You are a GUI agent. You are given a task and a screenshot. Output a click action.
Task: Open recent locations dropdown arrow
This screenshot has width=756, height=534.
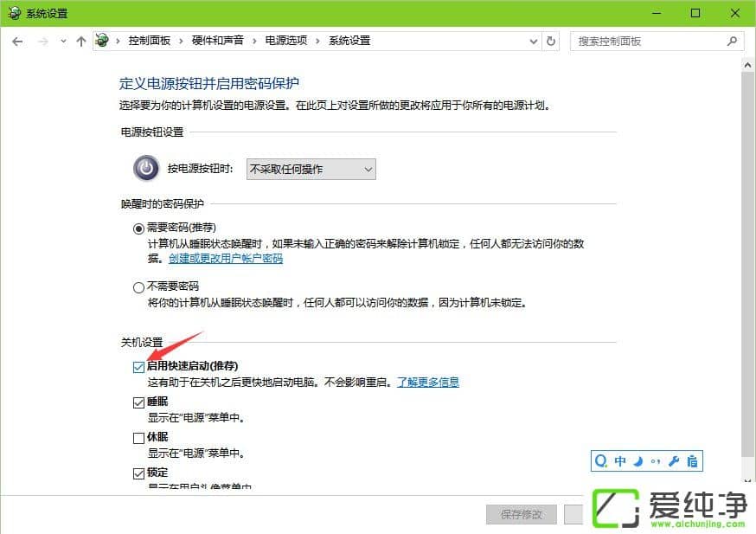[63, 42]
